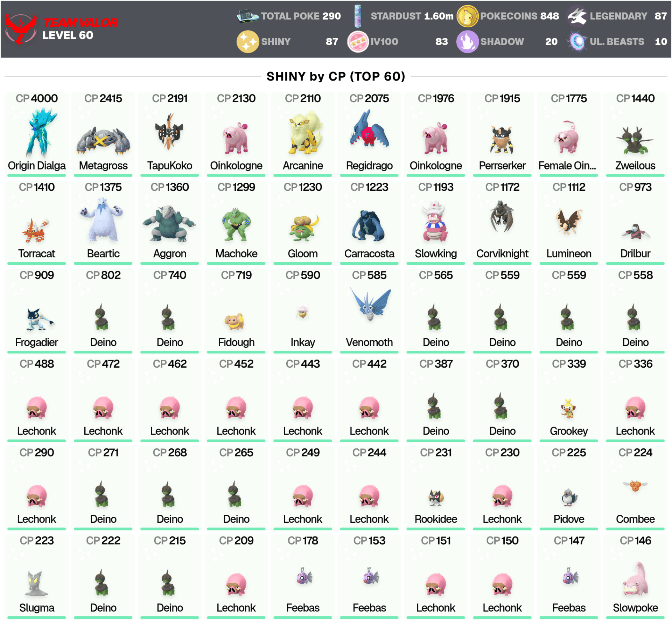The image size is (672, 625).
Task: Select the Combee sprite
Action: 635,486
